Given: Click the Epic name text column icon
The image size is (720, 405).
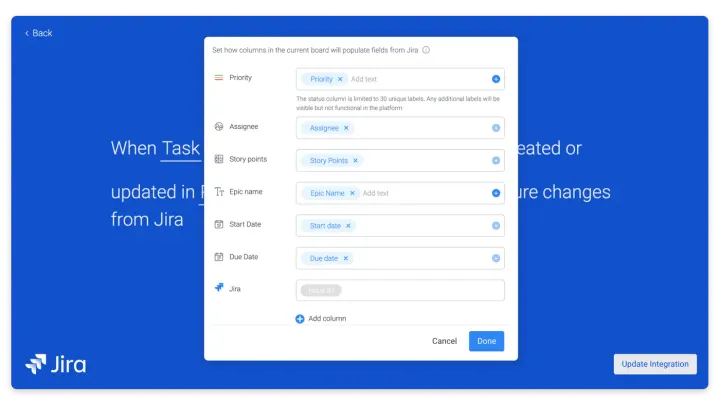Looking at the screenshot, I should 219,192.
